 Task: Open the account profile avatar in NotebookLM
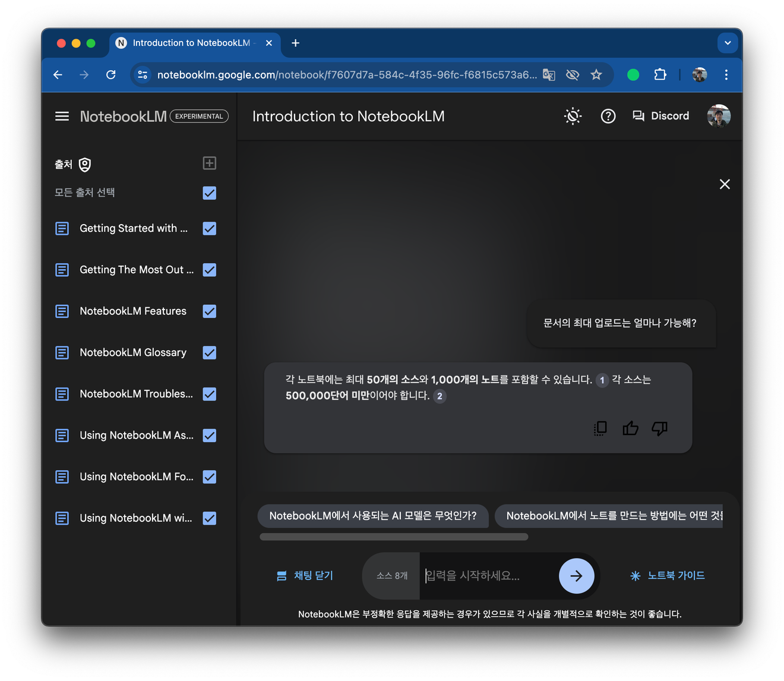(x=719, y=116)
